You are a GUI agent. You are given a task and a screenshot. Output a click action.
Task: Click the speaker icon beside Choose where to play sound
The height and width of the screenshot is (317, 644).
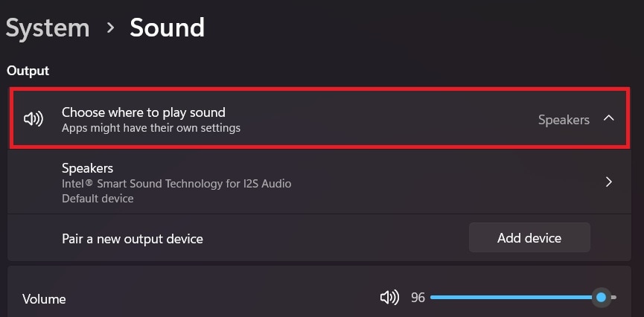34,119
